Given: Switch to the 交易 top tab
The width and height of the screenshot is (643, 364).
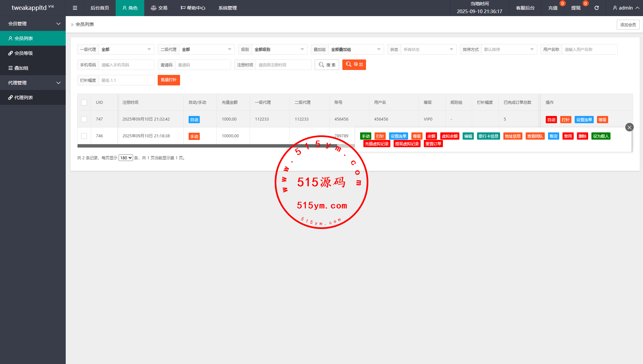Looking at the screenshot, I should click(159, 8).
